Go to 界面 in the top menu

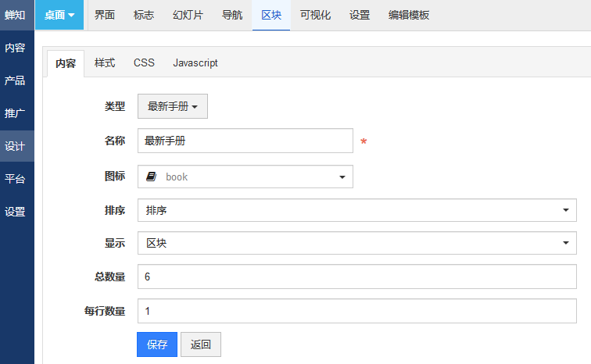point(105,15)
